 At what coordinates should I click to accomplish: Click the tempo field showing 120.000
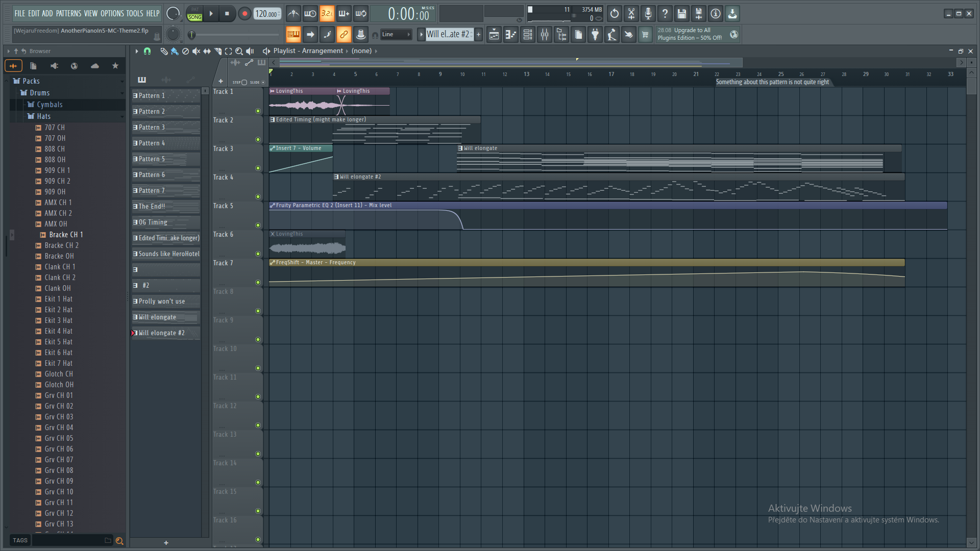266,14
